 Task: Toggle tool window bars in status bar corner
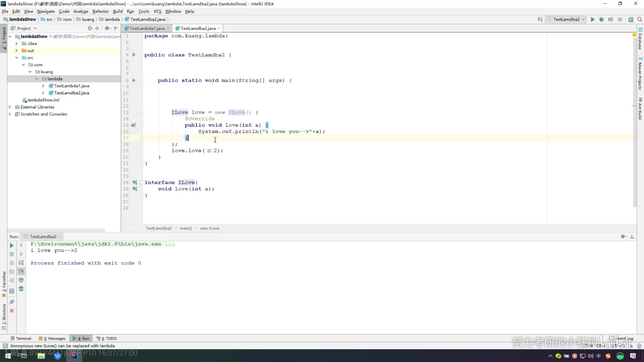coord(5,346)
